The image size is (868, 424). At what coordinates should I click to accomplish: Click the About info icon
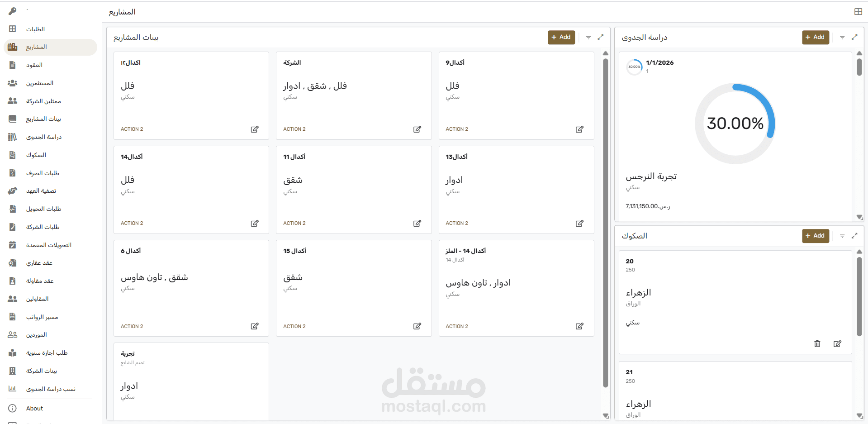(x=12, y=408)
